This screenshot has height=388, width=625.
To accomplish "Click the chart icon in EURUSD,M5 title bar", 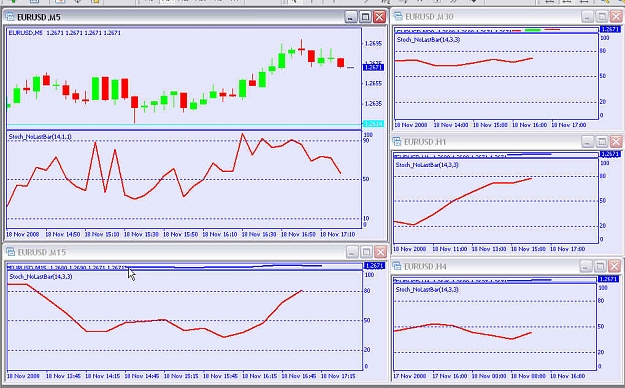I will point(10,17).
